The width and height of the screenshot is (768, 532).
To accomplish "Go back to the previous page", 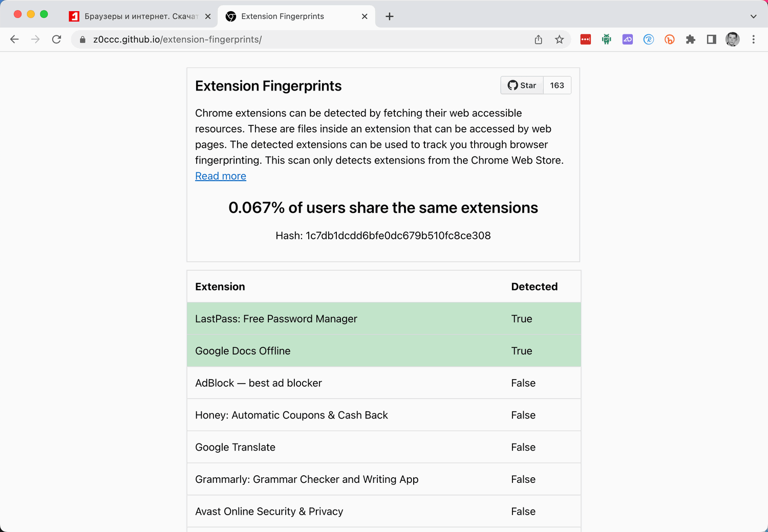I will click(x=14, y=39).
